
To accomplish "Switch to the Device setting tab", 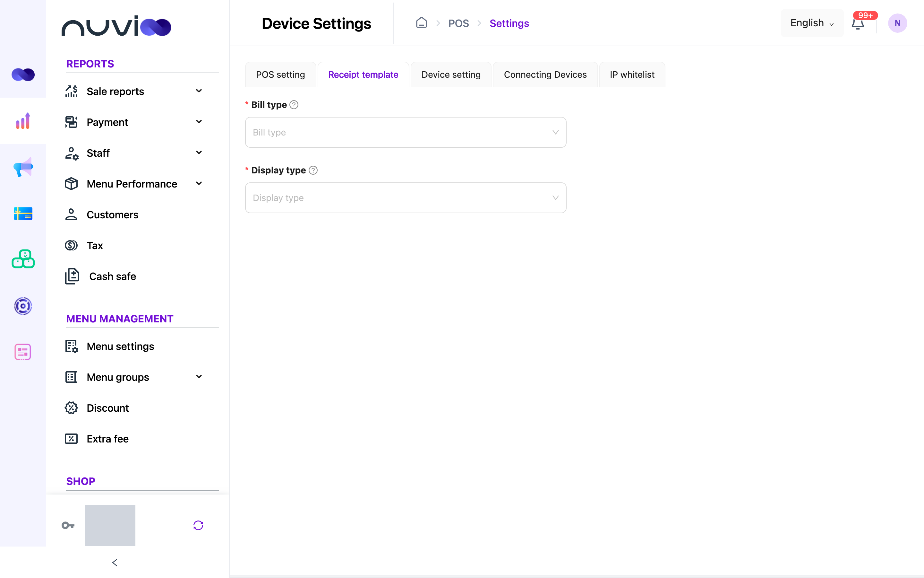I will coord(451,74).
